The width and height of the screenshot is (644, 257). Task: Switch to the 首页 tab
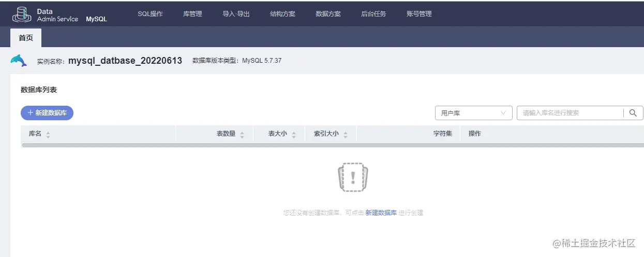pos(26,38)
